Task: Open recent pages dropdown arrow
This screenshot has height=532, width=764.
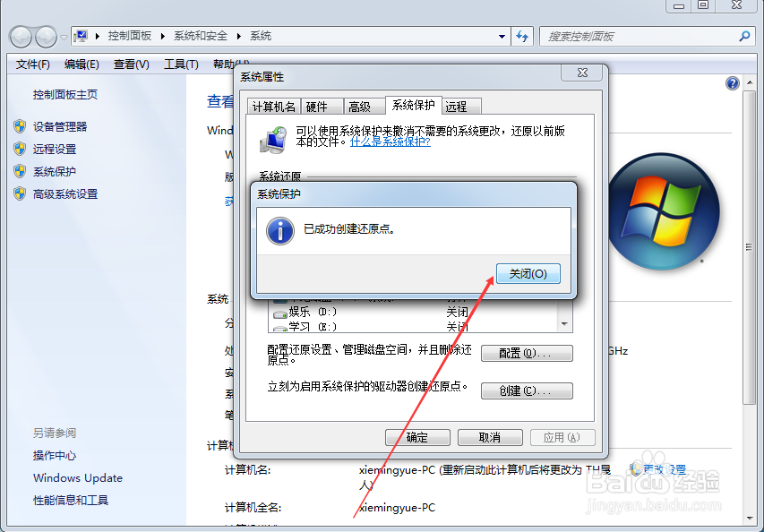Action: [x=64, y=37]
